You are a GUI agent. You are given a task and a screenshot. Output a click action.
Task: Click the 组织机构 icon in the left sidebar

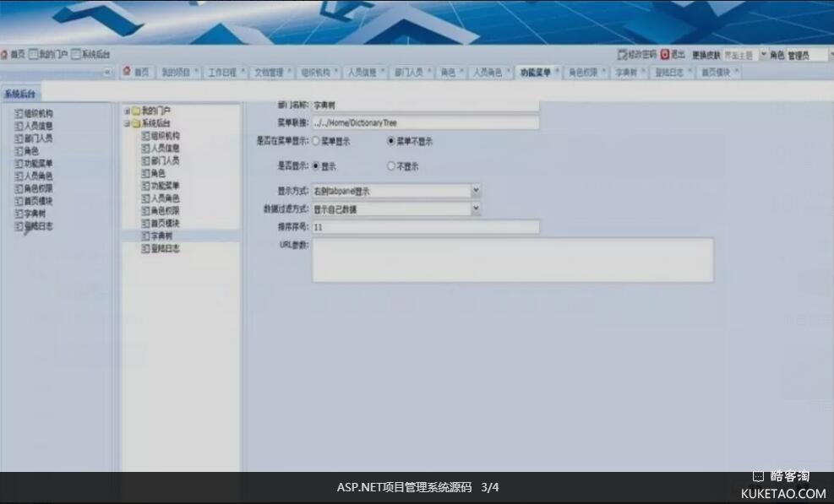pyautogui.click(x=19, y=113)
